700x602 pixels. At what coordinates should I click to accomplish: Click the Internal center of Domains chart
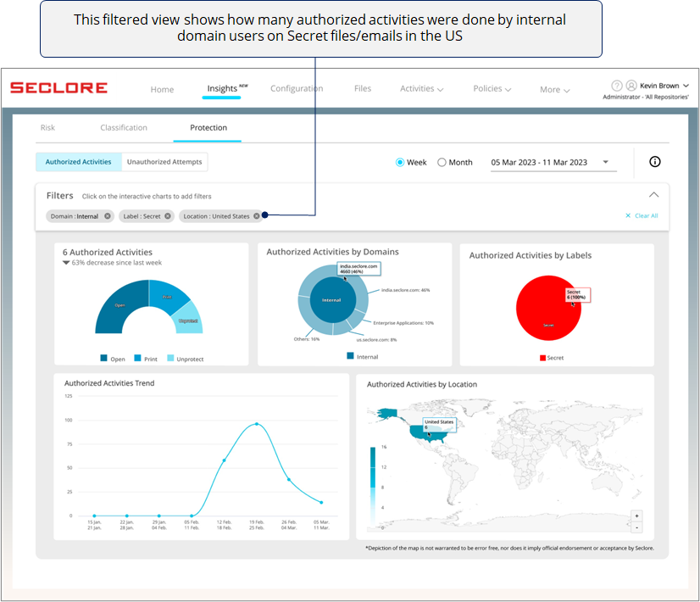[x=331, y=300]
